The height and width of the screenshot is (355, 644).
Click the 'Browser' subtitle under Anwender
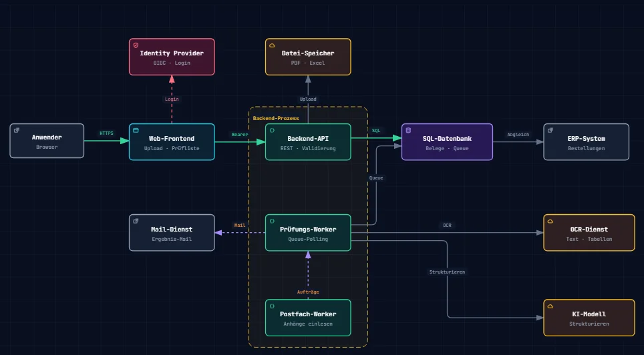(x=47, y=147)
